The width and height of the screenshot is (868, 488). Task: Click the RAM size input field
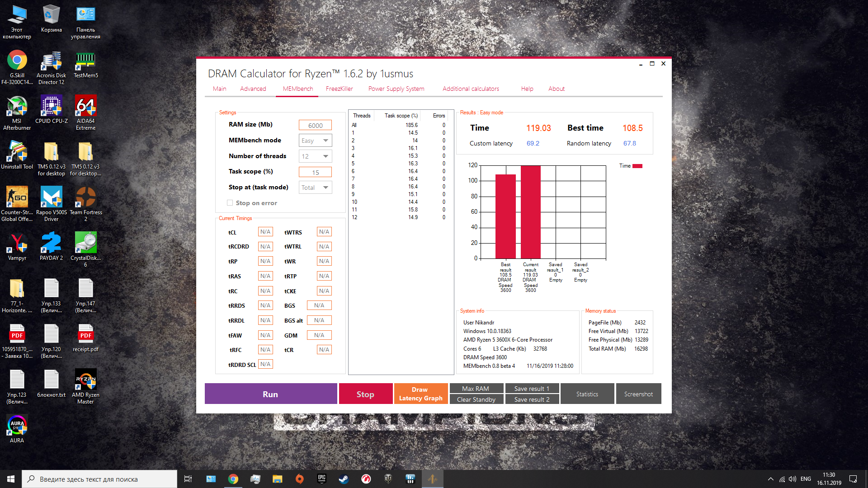(315, 125)
